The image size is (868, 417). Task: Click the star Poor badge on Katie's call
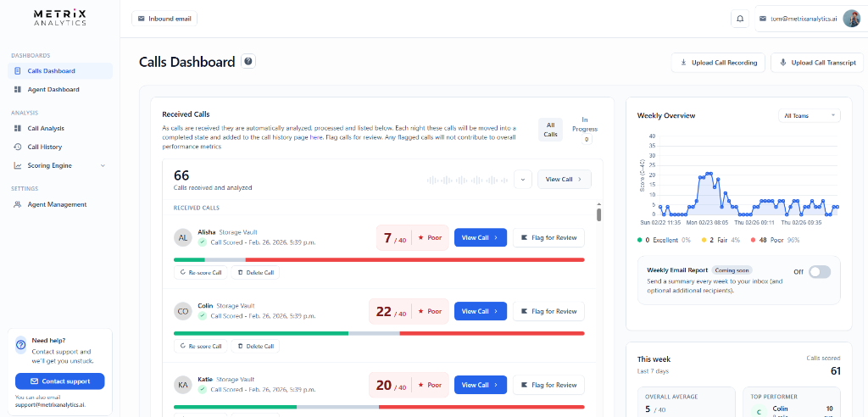tap(430, 385)
